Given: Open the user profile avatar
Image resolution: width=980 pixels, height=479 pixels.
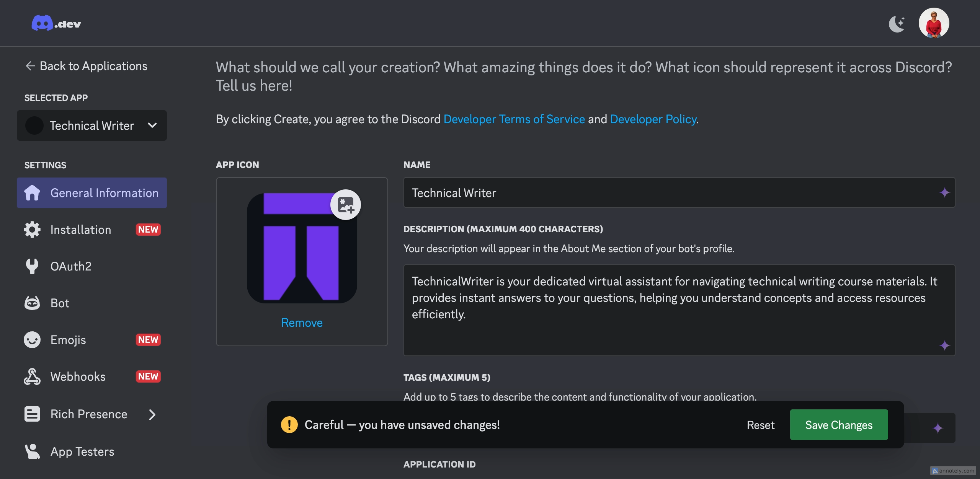Looking at the screenshot, I should [x=933, y=23].
